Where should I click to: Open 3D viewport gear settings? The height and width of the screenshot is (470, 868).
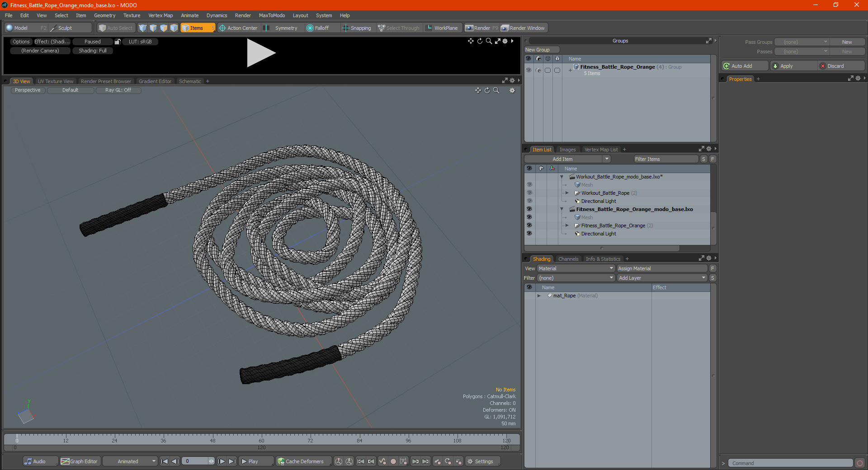pyautogui.click(x=512, y=90)
